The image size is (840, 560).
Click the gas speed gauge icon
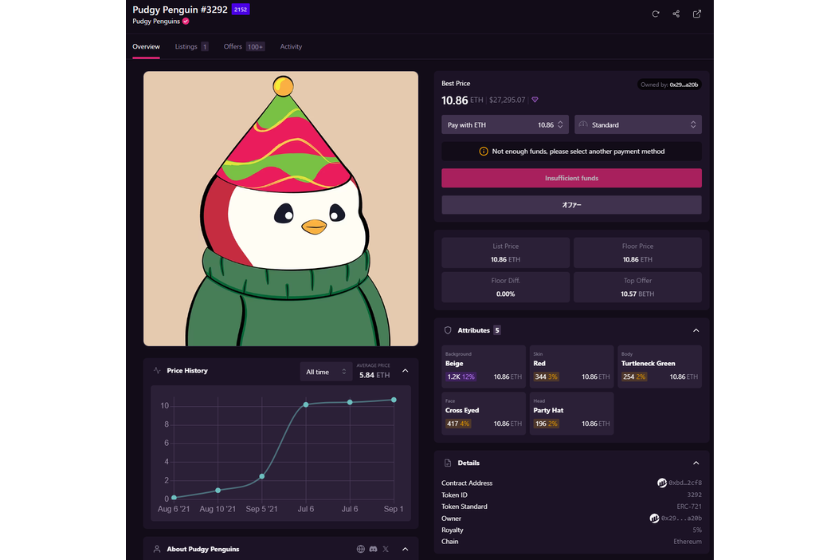click(583, 125)
